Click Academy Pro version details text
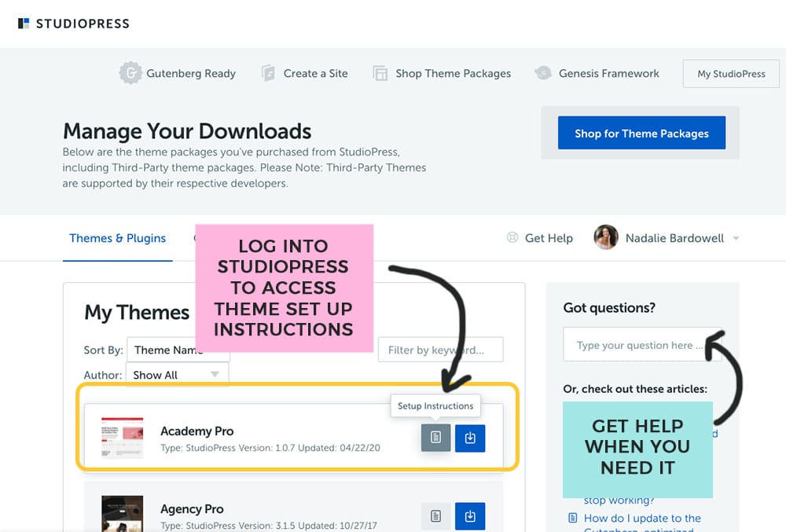 (270, 448)
